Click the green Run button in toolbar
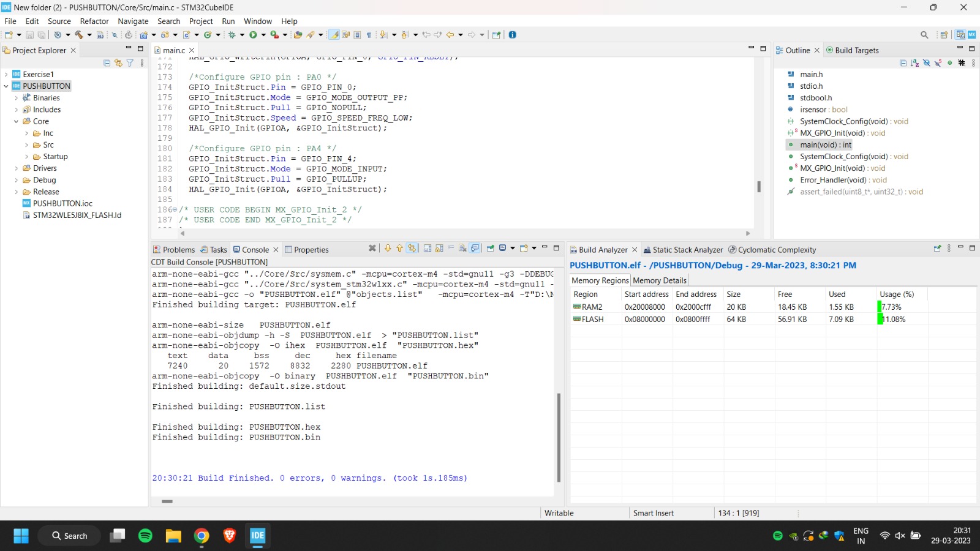Viewport: 980px width, 551px height. [x=253, y=35]
